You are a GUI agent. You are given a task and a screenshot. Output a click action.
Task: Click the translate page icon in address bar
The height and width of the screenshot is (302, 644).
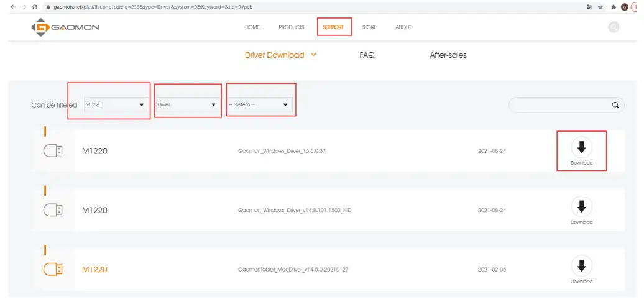click(589, 7)
